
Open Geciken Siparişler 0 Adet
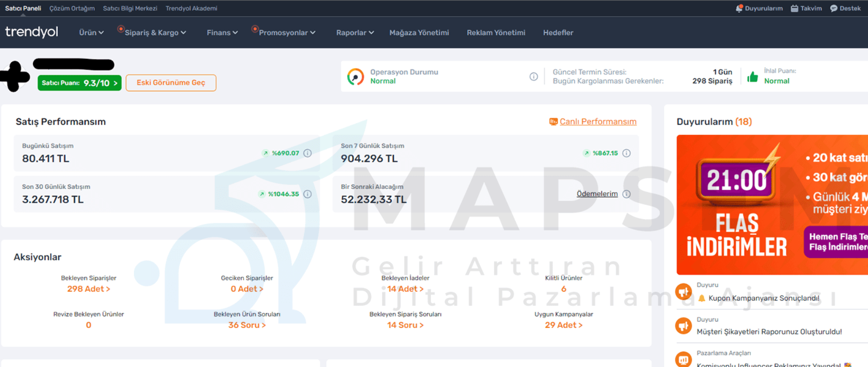point(247,289)
